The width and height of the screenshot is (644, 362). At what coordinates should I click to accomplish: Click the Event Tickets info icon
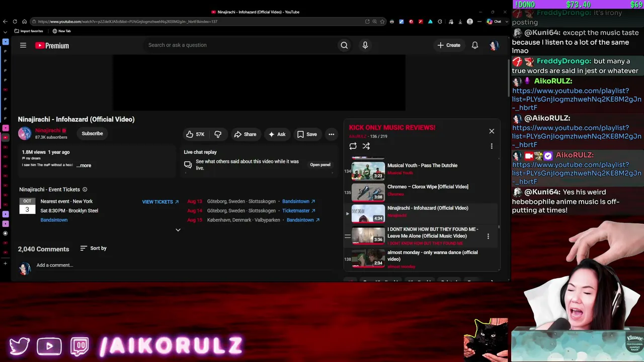click(85, 190)
